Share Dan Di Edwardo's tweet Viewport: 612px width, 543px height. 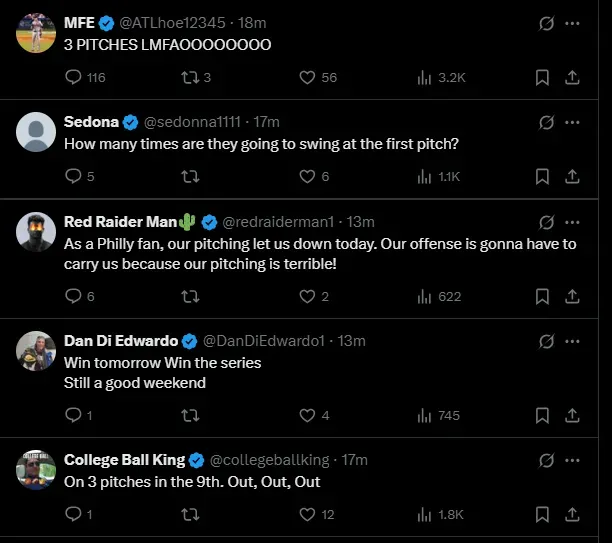click(572, 415)
